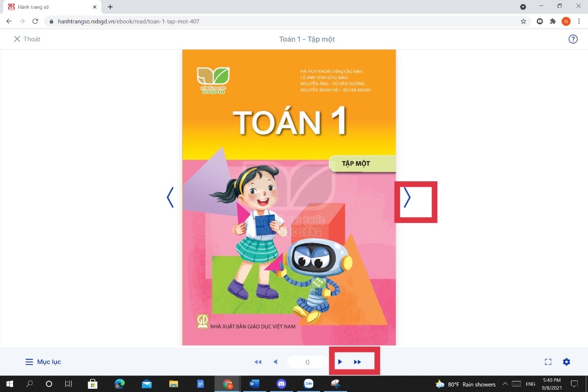The image size is (588, 392).
Task: View site information lock icon
Action: [x=51, y=21]
